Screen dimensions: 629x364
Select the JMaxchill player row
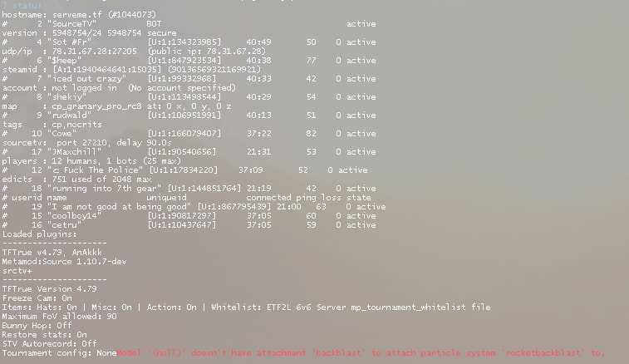pos(189,152)
